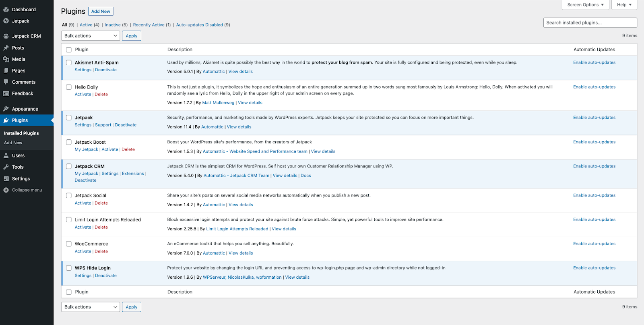Click the Posts pushpin icon
The width and height of the screenshot is (644, 325).
[6, 48]
